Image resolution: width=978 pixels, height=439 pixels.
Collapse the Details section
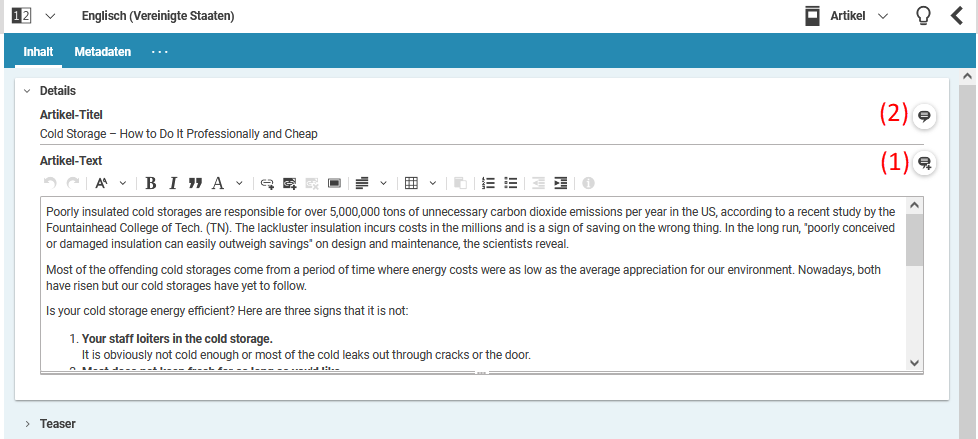[27, 91]
